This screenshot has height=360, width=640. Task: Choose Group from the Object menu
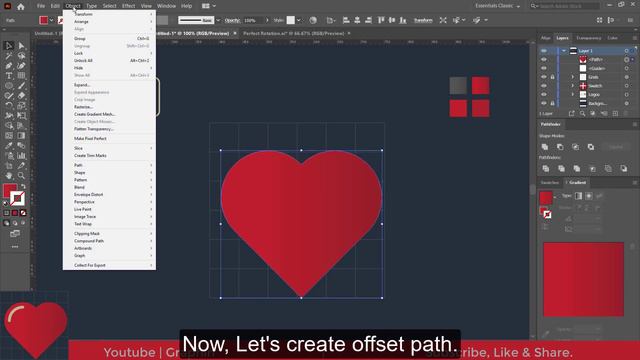[x=109, y=38]
